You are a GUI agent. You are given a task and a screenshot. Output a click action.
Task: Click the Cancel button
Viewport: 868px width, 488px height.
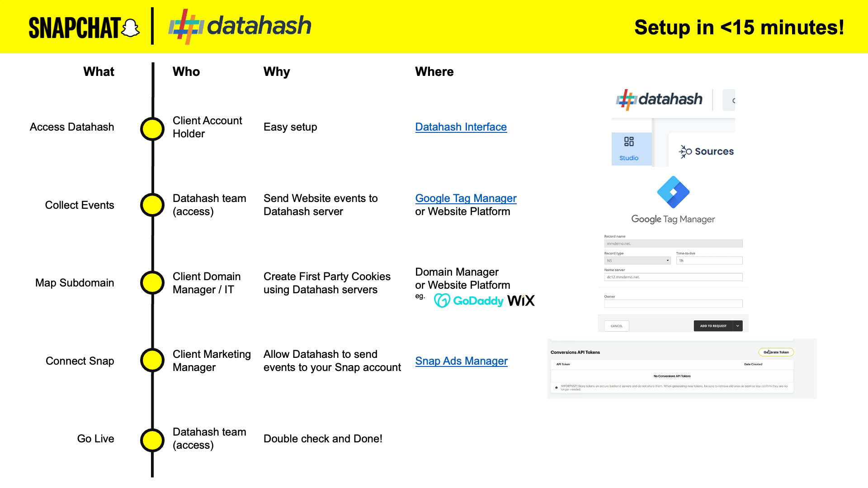pyautogui.click(x=616, y=326)
